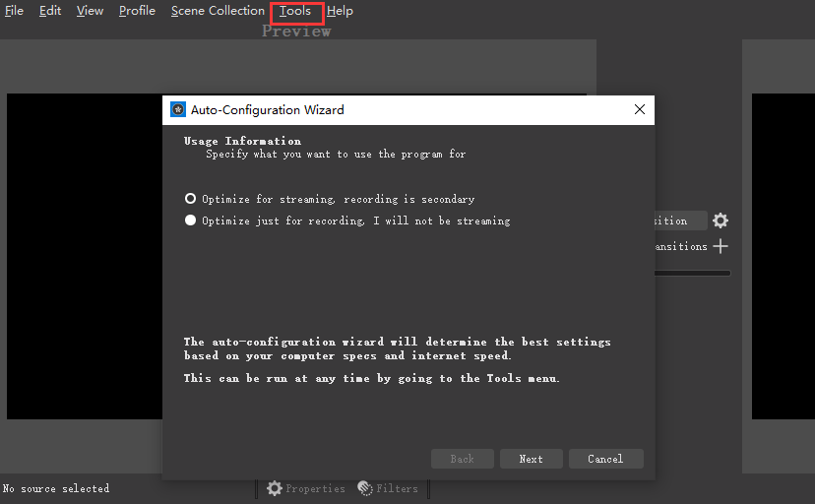Open transition properties gear icon
The width and height of the screenshot is (815, 504).
[720, 220]
